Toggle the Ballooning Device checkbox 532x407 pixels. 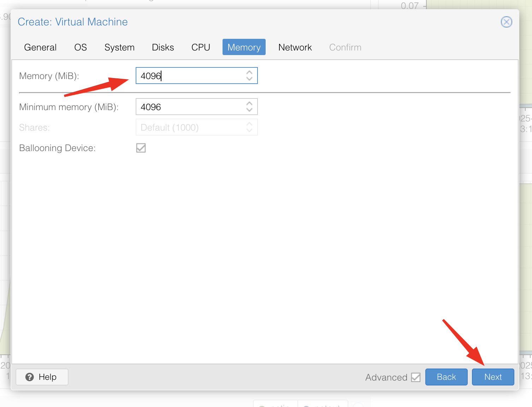click(x=141, y=148)
